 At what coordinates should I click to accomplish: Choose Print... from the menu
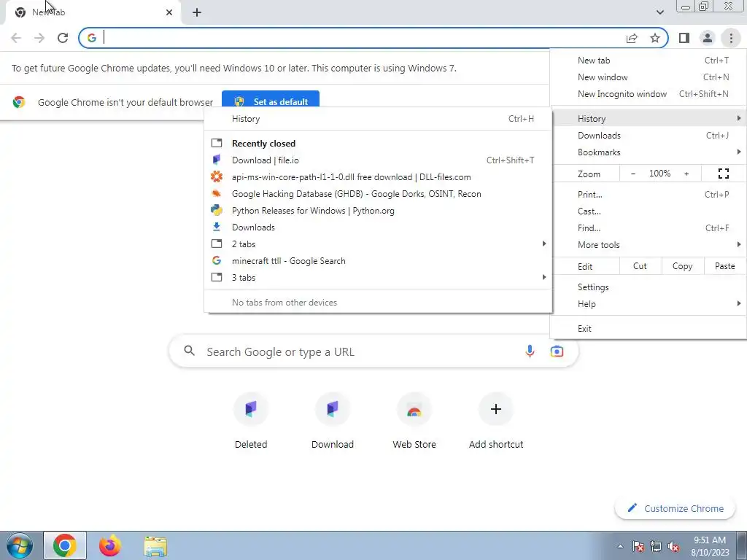[648, 194]
